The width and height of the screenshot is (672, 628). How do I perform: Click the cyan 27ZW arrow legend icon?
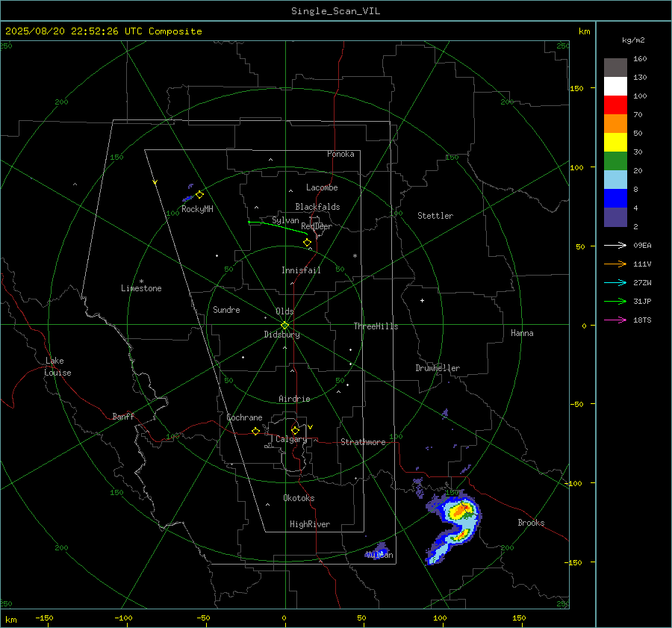pyautogui.click(x=615, y=283)
